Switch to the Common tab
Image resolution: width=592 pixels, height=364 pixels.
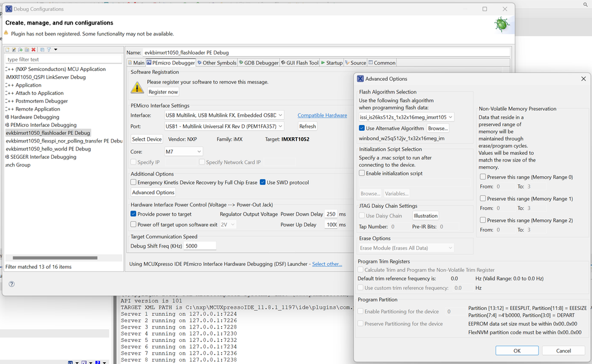coord(381,63)
